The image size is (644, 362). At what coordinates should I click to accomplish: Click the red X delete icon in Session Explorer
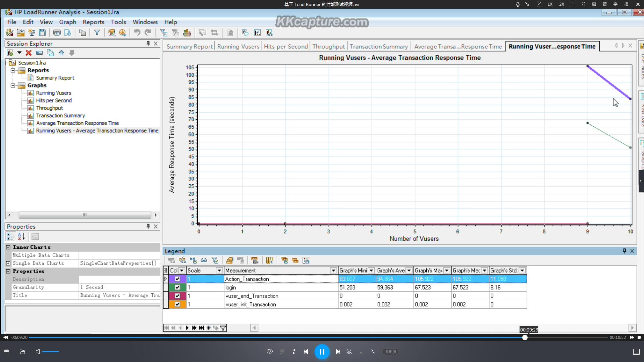tap(29, 53)
